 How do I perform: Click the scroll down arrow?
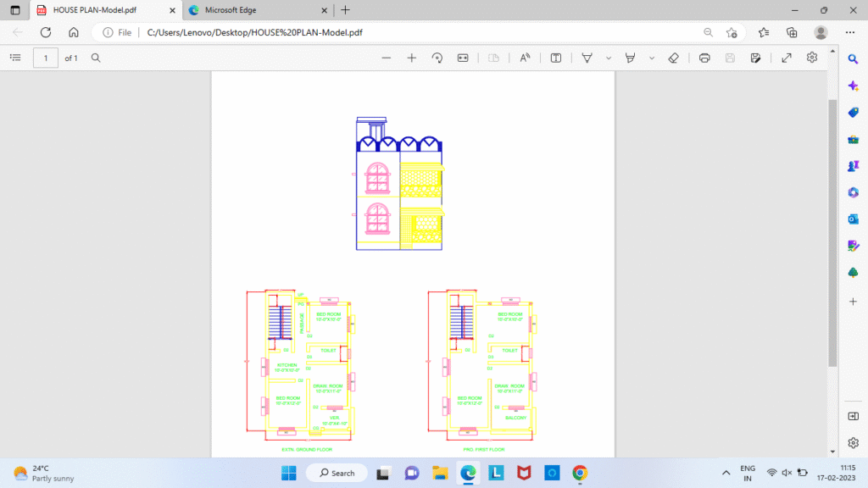pyautogui.click(x=832, y=452)
